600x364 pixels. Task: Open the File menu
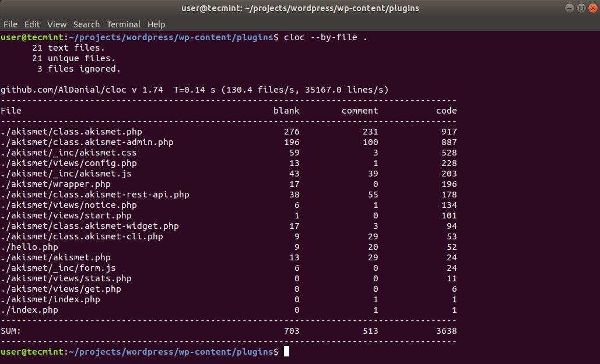pos(10,24)
